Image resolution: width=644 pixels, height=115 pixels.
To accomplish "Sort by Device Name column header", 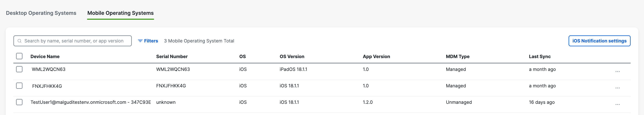I will click(45, 57).
